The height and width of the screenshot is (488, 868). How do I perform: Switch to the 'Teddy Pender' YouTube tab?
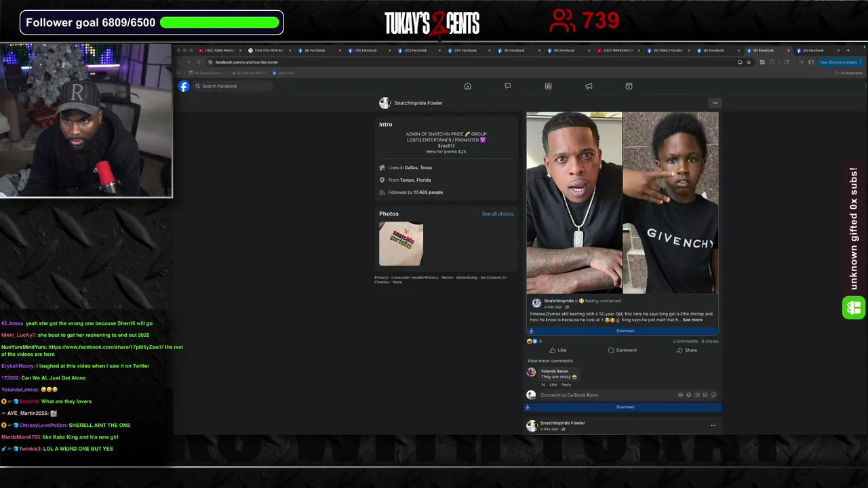218,51
